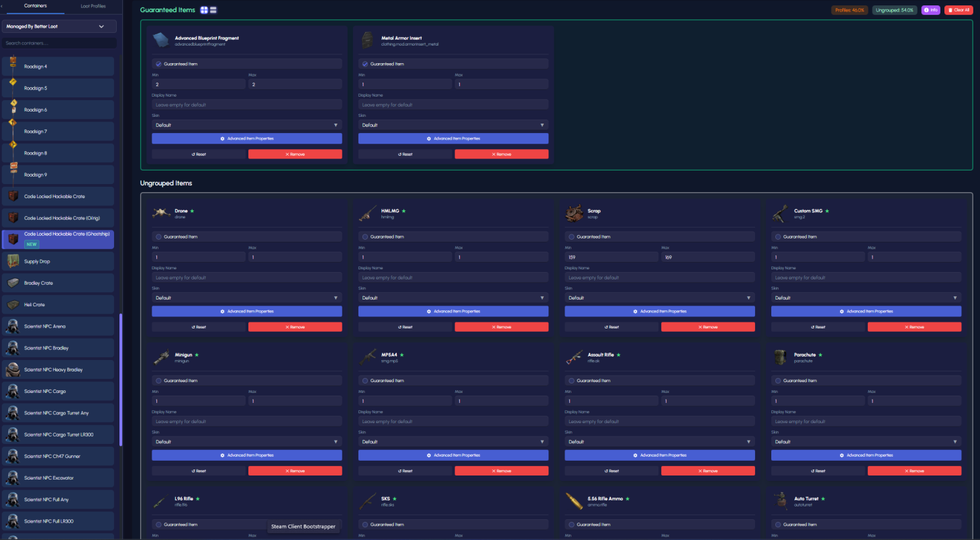Switch Guaranteed Items to list view
Image resolution: width=980 pixels, height=540 pixels.
click(x=213, y=10)
